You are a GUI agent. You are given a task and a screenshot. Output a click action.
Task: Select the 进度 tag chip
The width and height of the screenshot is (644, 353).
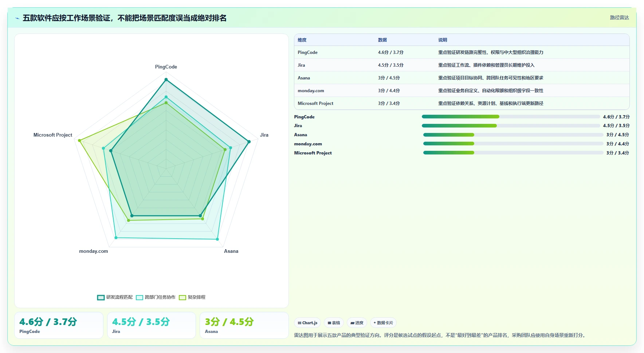pos(357,323)
